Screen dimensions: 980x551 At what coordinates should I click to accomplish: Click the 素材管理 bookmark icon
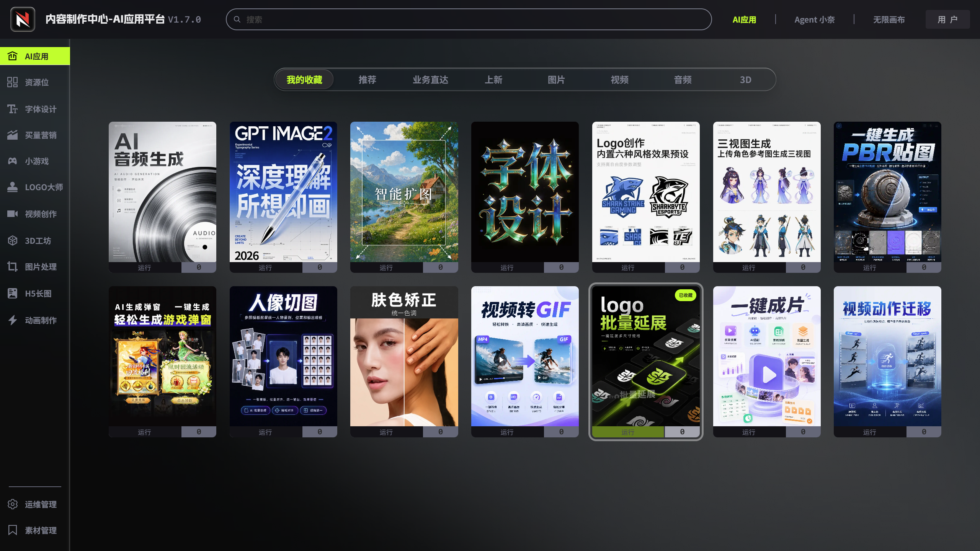click(x=12, y=530)
